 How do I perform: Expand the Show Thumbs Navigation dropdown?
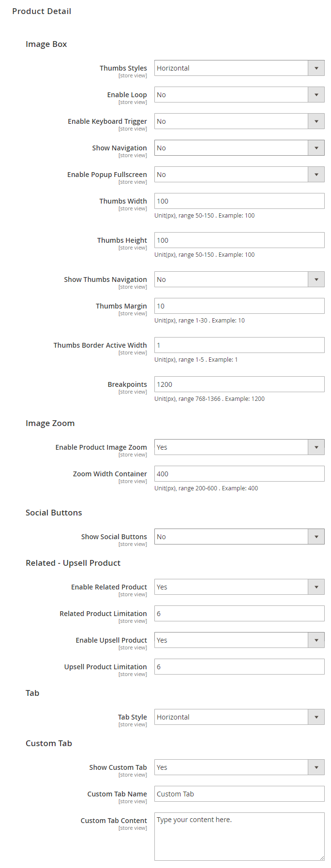point(239,280)
